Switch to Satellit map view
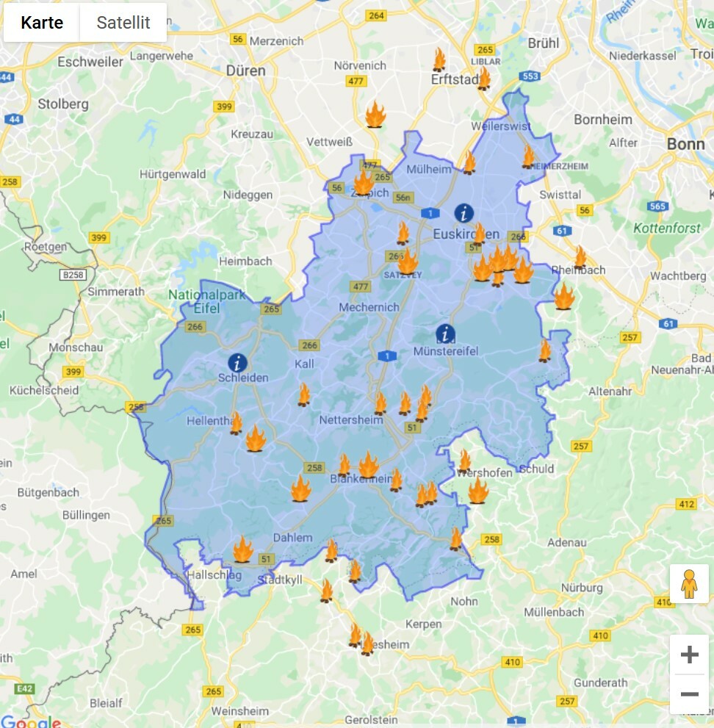714x728 pixels. tap(123, 23)
